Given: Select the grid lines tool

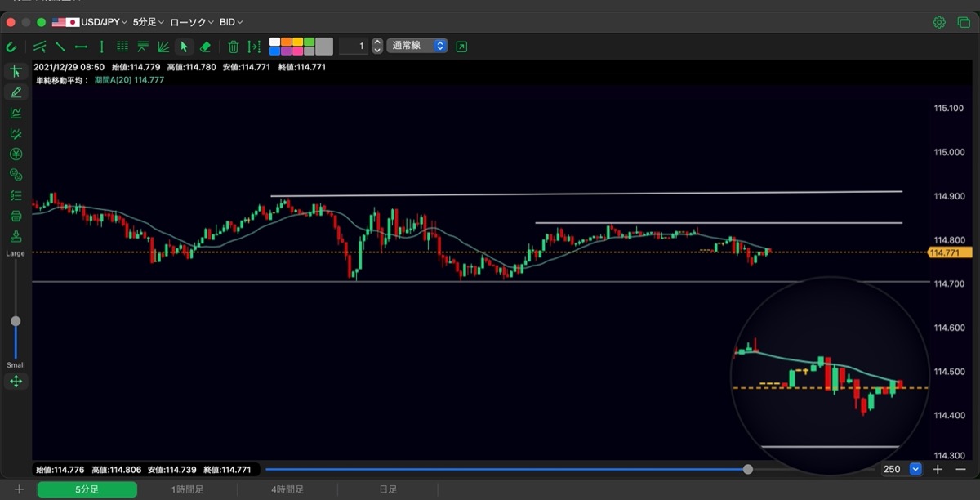Looking at the screenshot, I should 122,47.
